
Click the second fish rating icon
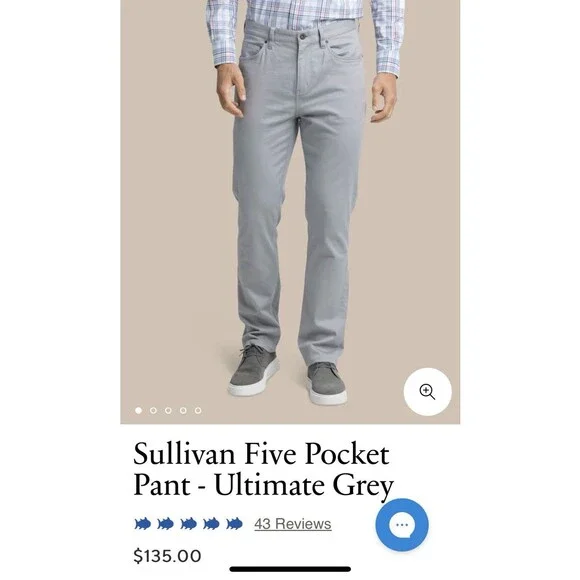click(165, 524)
